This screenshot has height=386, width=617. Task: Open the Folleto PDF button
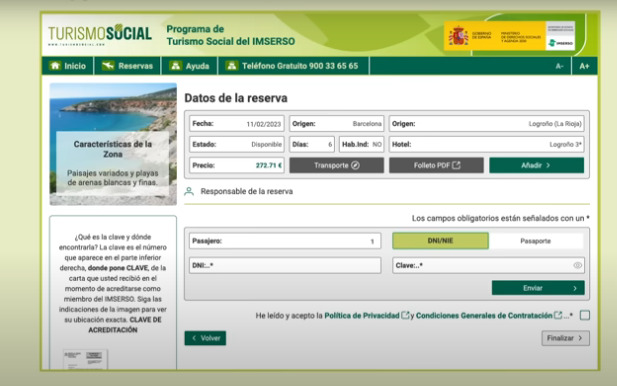(x=436, y=165)
